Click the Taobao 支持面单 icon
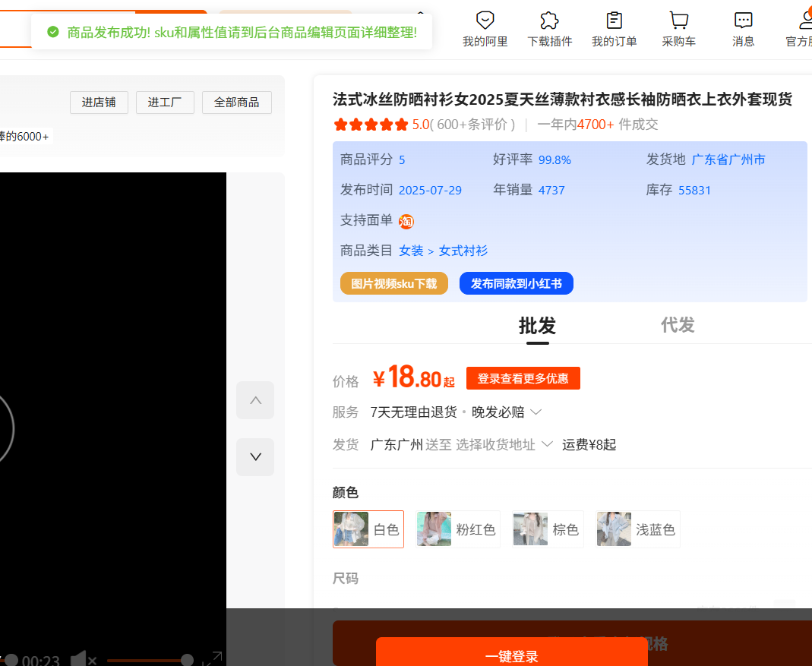The image size is (812, 666). (x=406, y=222)
